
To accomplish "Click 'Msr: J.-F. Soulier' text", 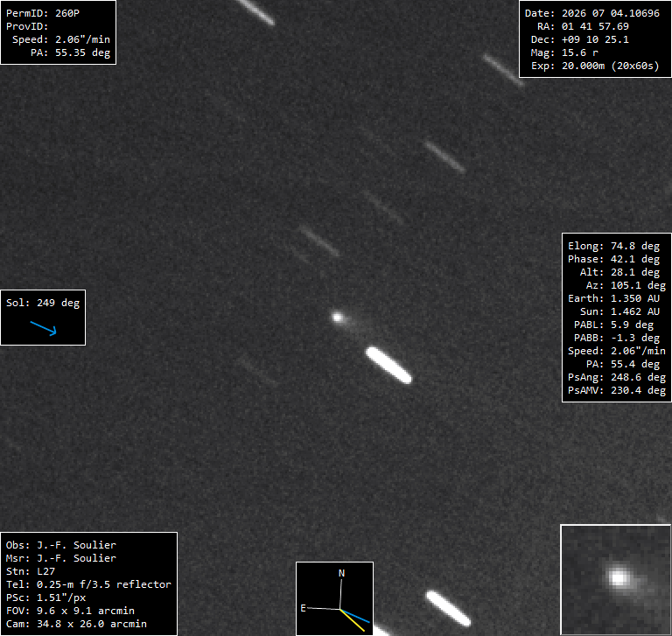I will [61, 558].
